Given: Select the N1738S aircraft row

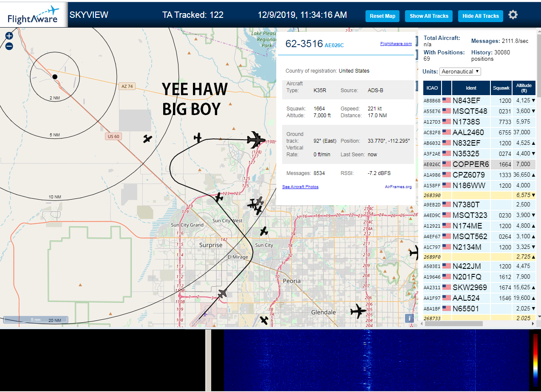Looking at the screenshot, I should click(x=479, y=122).
